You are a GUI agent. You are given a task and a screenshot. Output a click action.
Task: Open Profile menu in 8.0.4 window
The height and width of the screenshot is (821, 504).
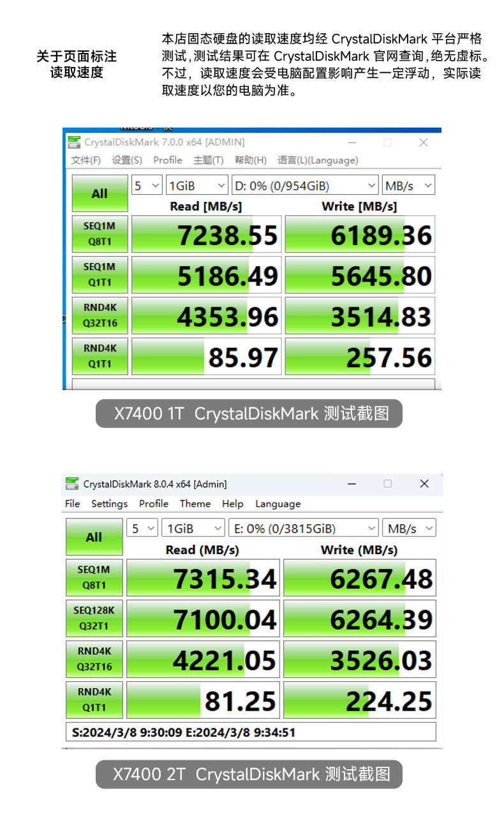154,504
